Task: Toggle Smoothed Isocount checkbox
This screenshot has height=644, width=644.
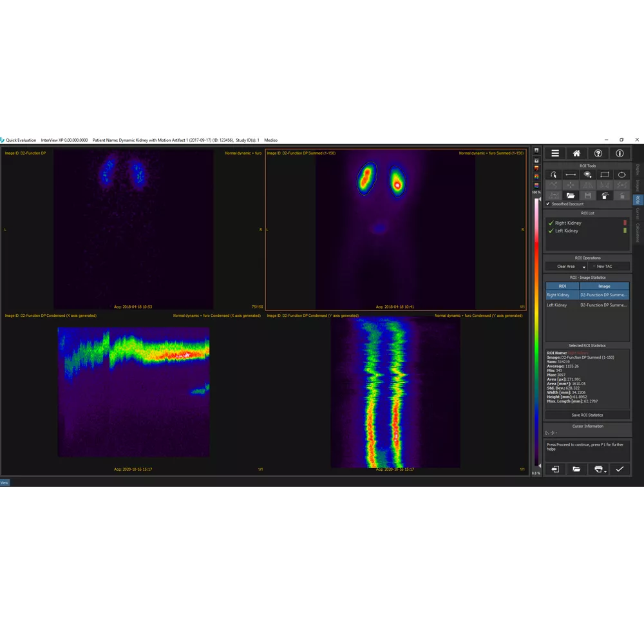Action: point(548,204)
